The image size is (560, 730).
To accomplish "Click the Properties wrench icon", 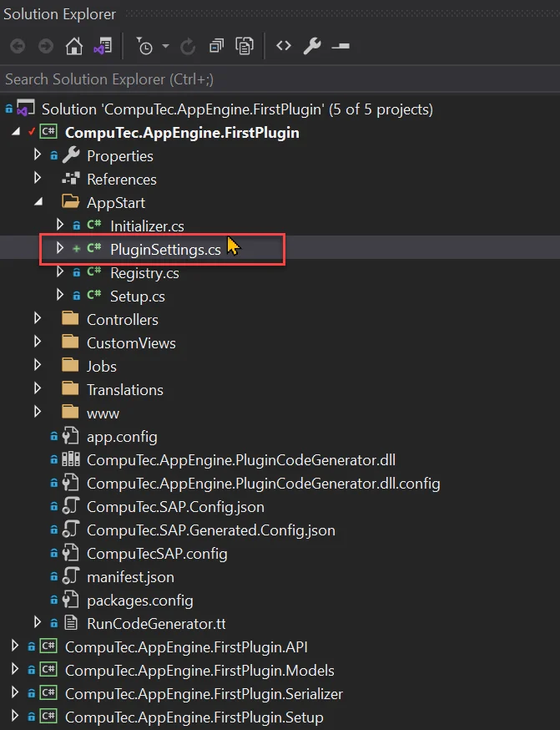I will [x=311, y=46].
